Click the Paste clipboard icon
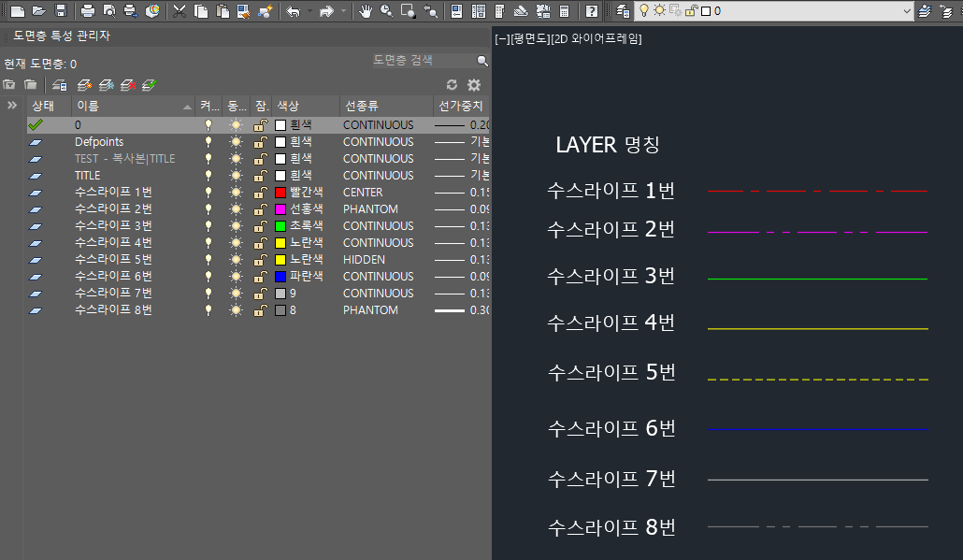The width and height of the screenshot is (963, 560). tap(223, 10)
